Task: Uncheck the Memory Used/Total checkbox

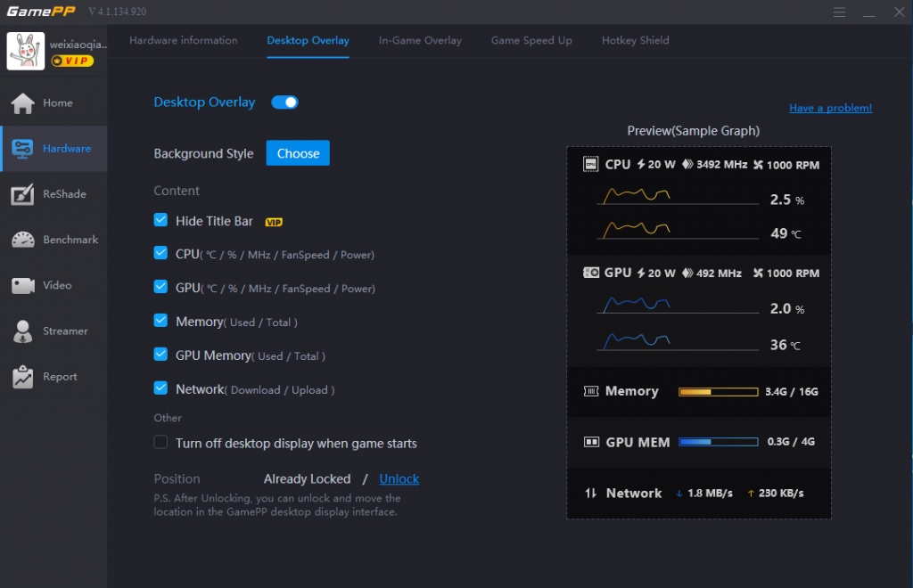Action: tap(160, 321)
